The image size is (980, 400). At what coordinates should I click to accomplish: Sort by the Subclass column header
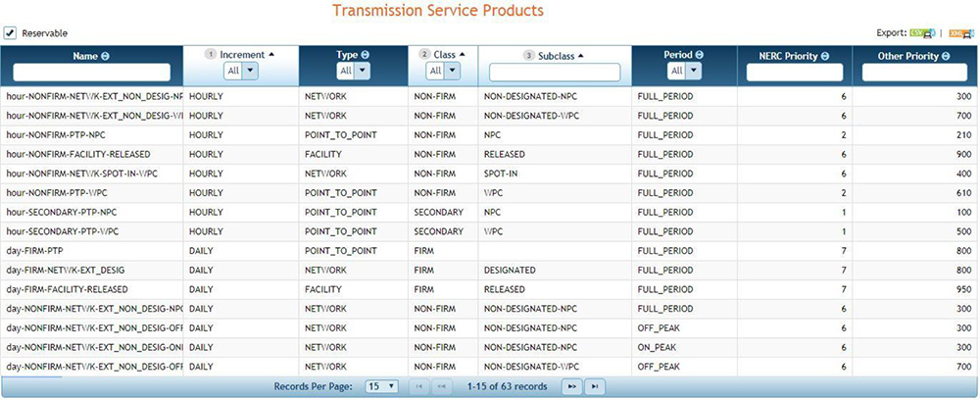[560, 56]
